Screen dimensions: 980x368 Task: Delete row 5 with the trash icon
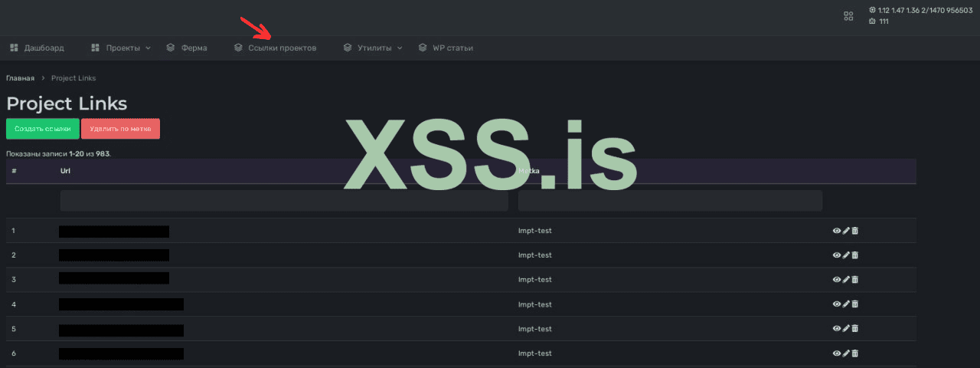tap(855, 329)
